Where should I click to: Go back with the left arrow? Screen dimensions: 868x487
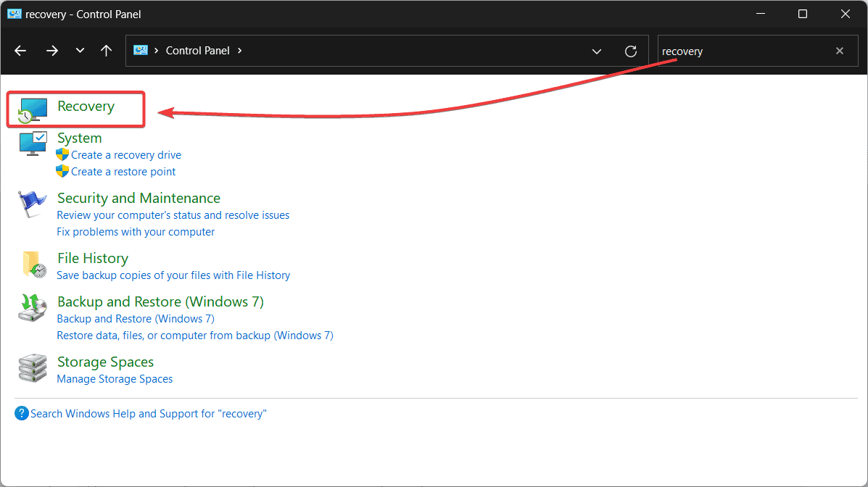coord(20,51)
